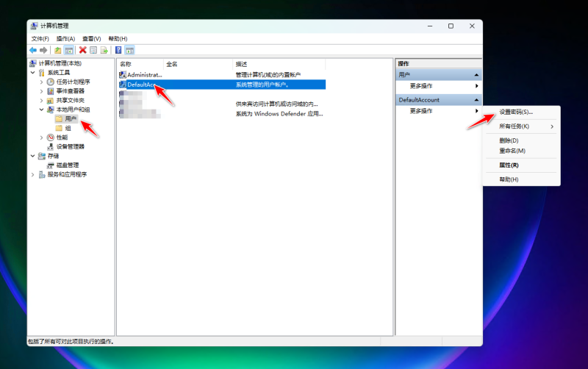Expand the 性能 tree node
Image resolution: width=588 pixels, height=369 pixels.
(x=42, y=137)
